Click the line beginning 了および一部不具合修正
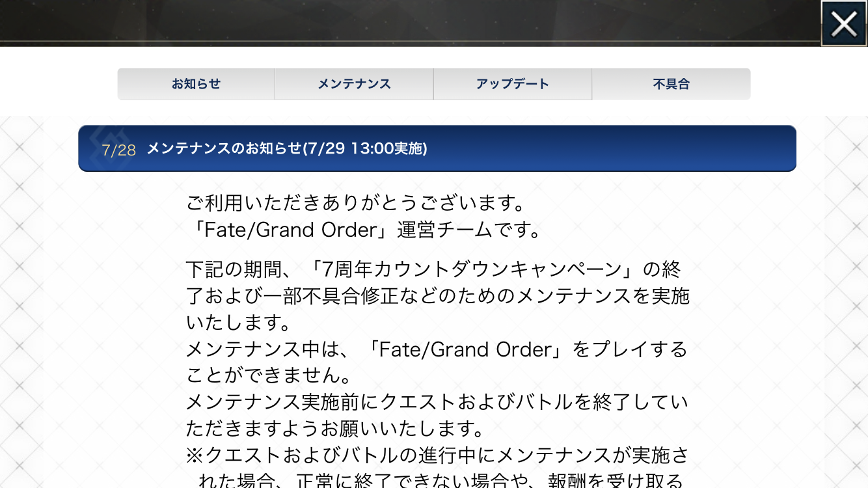The image size is (868, 488). tap(437, 296)
